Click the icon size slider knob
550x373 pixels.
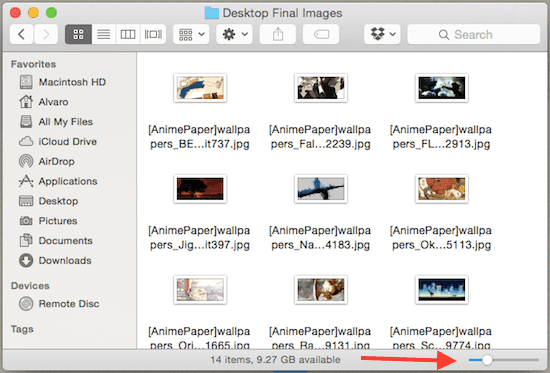tap(487, 360)
